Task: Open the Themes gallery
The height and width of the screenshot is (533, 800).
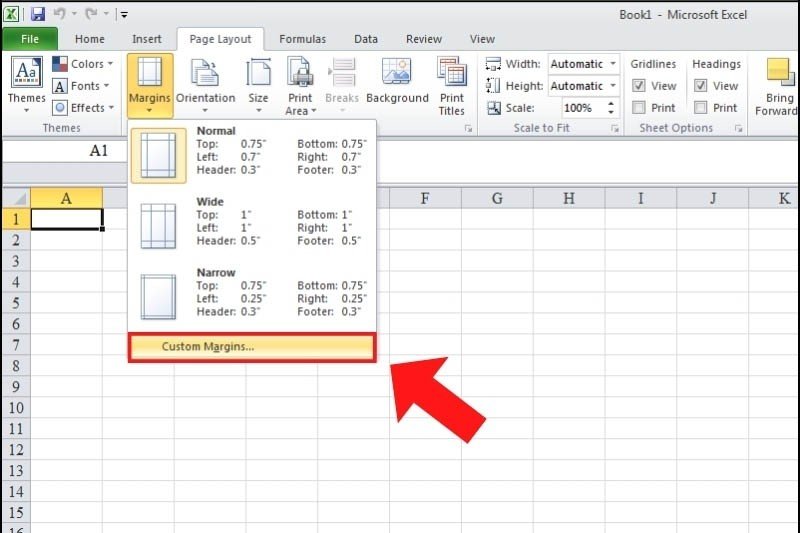Action: [27, 85]
